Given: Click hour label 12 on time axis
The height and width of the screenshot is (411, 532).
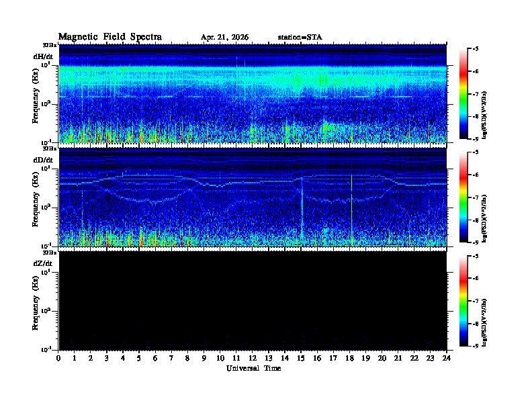Looking at the screenshot, I should [253, 358].
